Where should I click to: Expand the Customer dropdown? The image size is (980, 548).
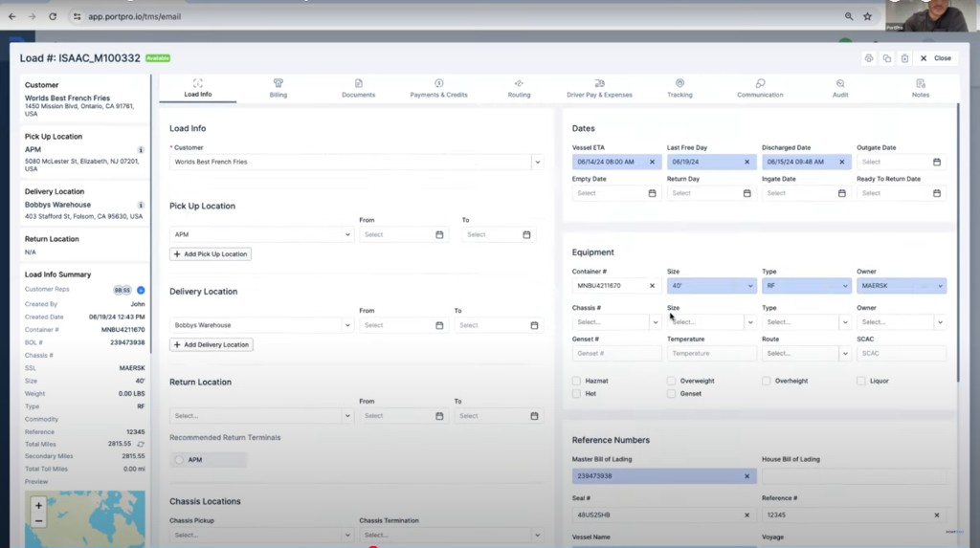click(538, 162)
